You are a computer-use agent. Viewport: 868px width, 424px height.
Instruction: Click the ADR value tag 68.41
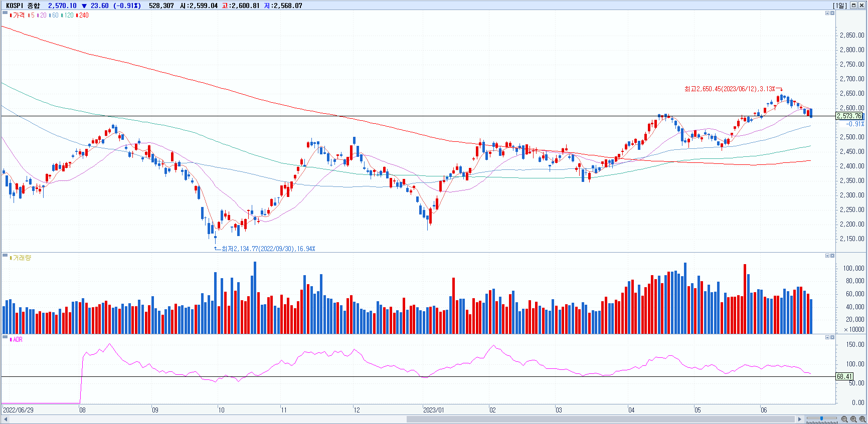point(844,376)
